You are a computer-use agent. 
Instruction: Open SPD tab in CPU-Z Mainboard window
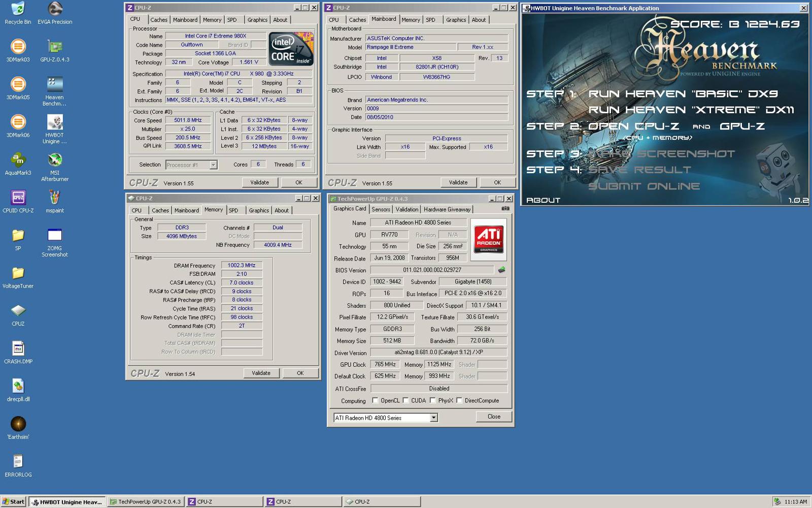430,20
